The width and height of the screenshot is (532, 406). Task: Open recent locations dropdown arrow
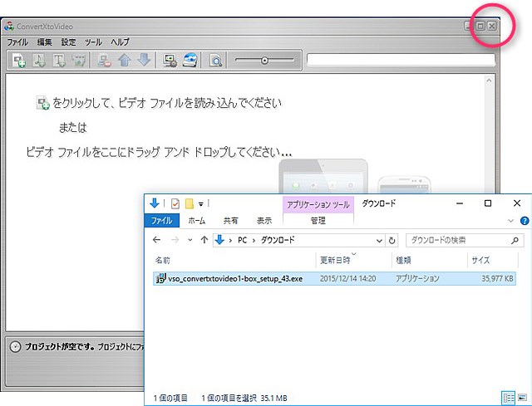(190, 240)
